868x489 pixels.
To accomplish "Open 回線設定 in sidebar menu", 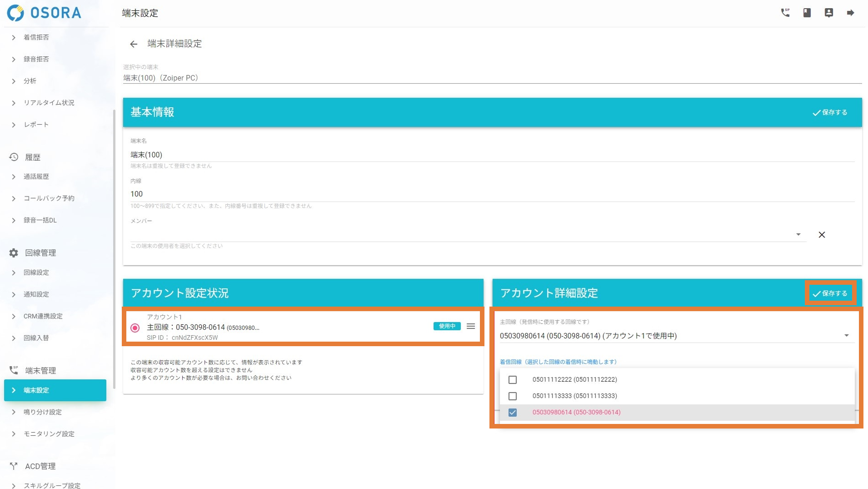I will point(36,272).
